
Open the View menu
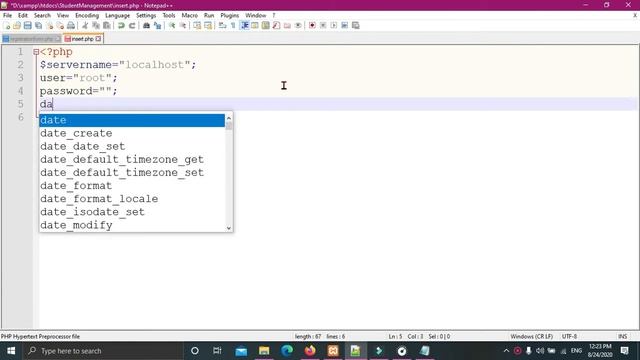tap(62, 15)
